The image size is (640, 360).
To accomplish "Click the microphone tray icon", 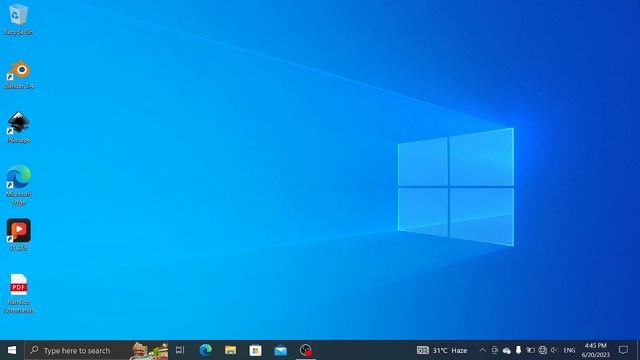I will tap(518, 350).
